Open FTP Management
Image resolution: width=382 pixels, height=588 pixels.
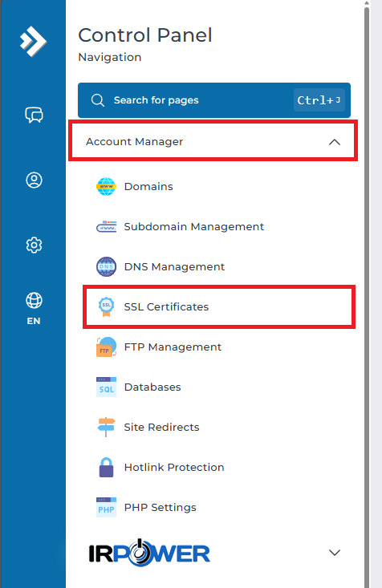(173, 347)
